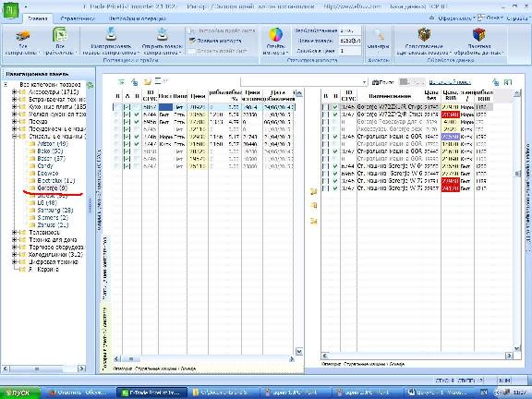Click the blue copy icon in left grid toolbar

tap(135, 82)
